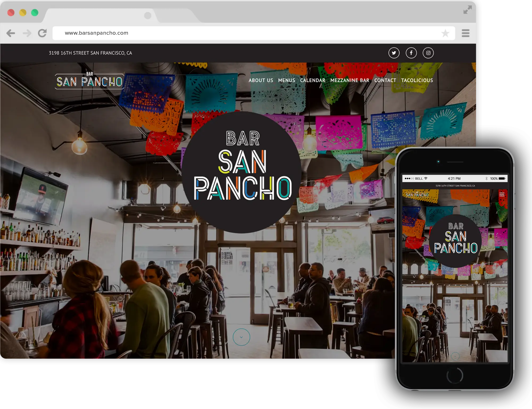Select the CALENDAR navigation item
Viewport: 532px width, 409px height.
pyautogui.click(x=312, y=80)
